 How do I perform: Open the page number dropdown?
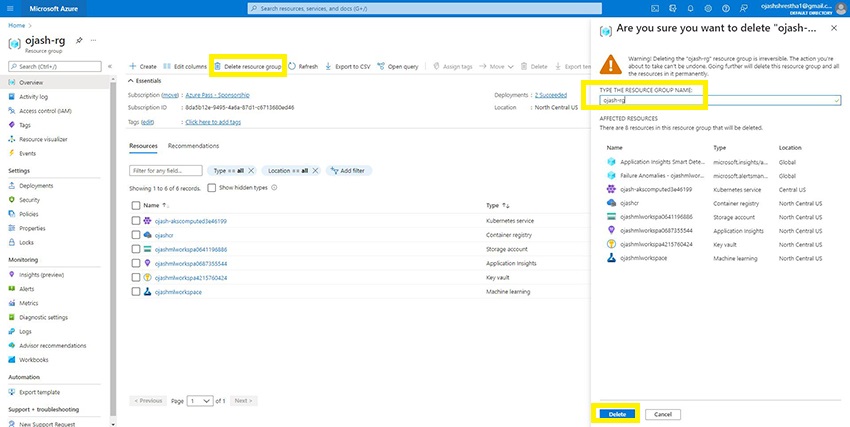coord(200,401)
